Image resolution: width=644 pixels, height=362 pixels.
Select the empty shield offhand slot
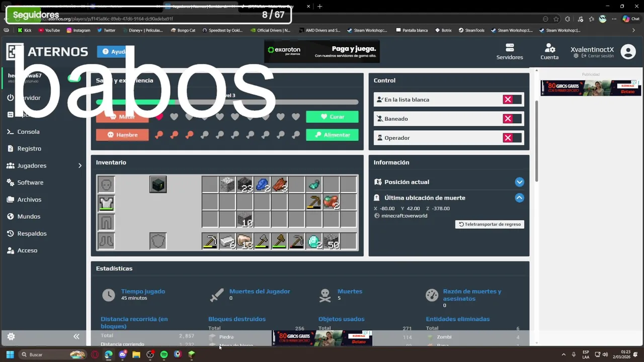click(158, 241)
